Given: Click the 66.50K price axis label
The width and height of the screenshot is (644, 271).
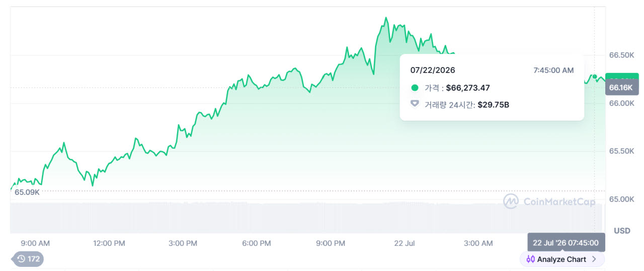Looking at the screenshot, I should (x=621, y=55).
